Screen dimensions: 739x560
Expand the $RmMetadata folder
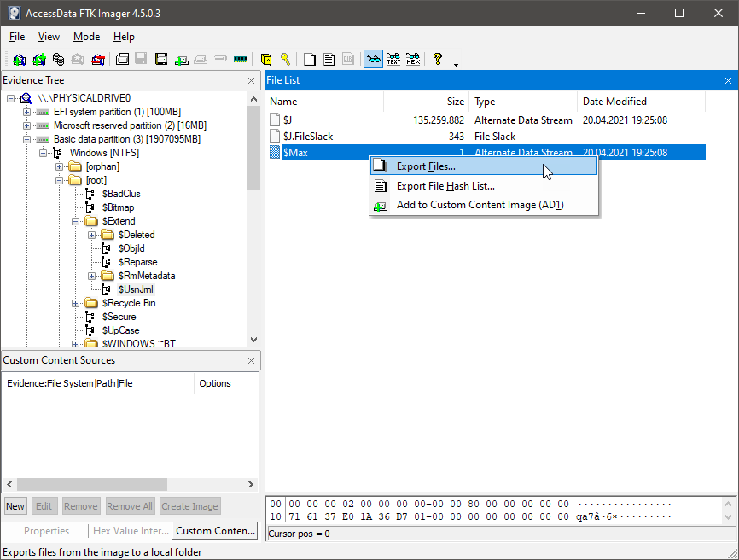pos(91,277)
